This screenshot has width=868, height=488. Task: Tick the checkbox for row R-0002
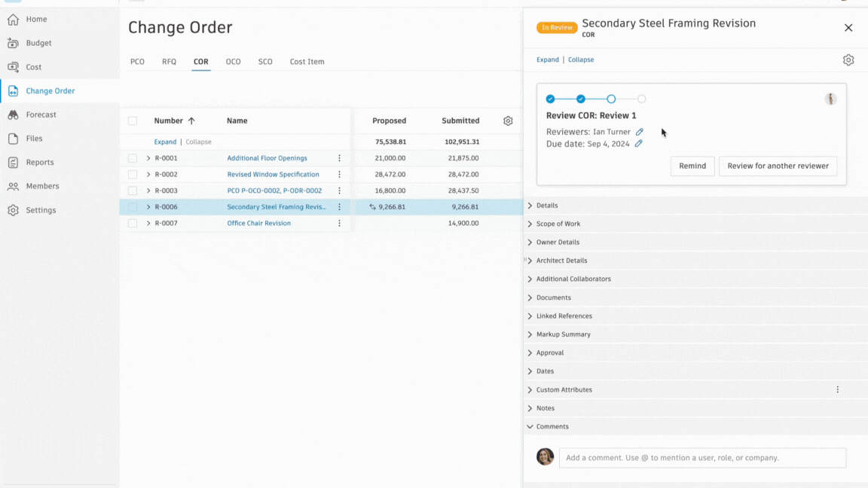point(132,174)
